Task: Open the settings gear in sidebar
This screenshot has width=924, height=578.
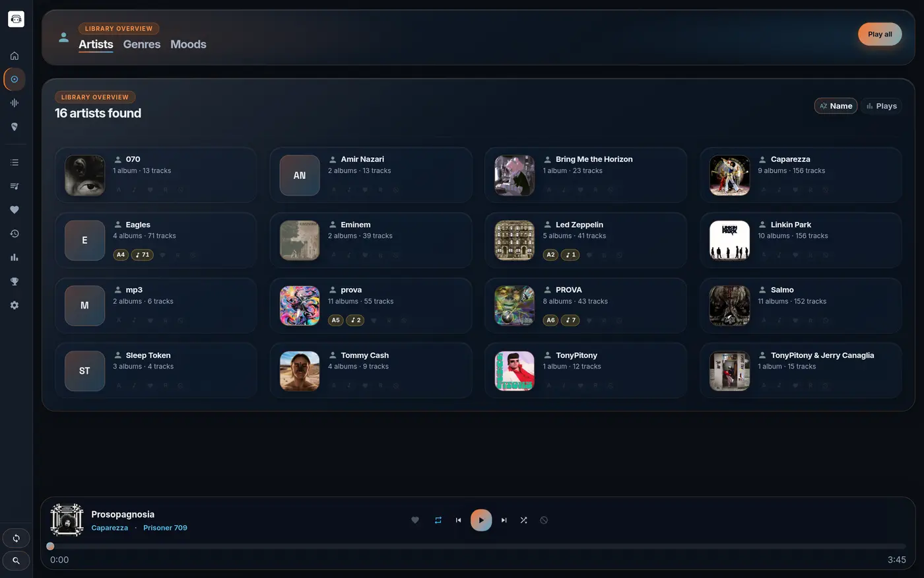Action: point(15,305)
